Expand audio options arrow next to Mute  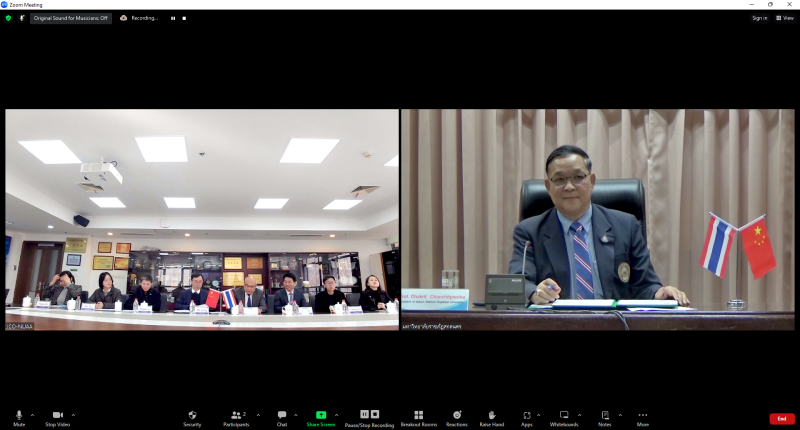point(32,414)
